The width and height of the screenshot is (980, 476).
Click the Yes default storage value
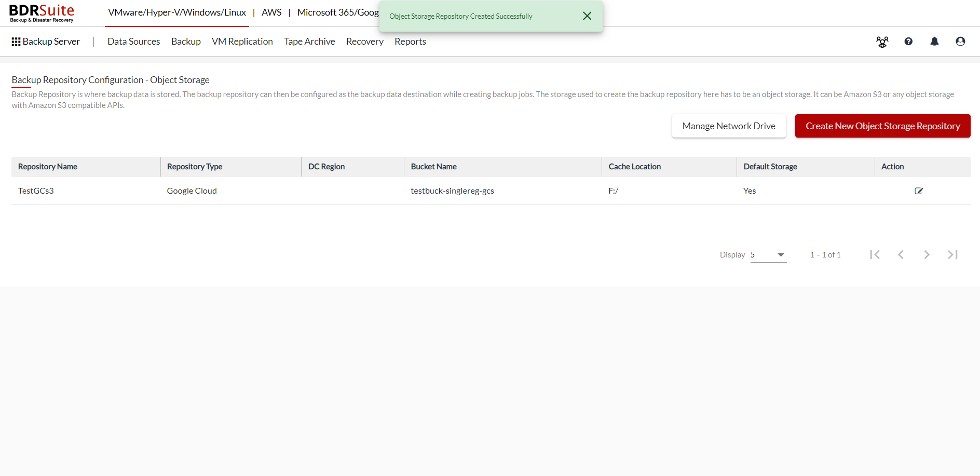pyautogui.click(x=750, y=191)
